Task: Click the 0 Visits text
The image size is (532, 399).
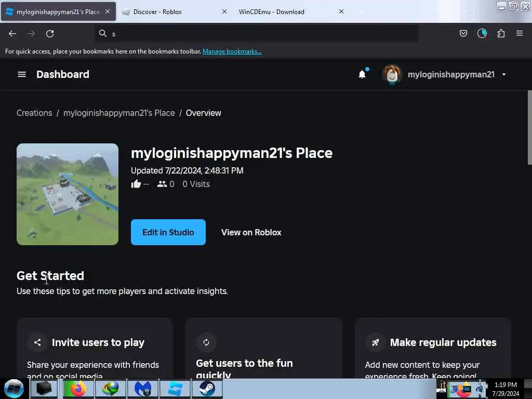Action: pos(196,184)
